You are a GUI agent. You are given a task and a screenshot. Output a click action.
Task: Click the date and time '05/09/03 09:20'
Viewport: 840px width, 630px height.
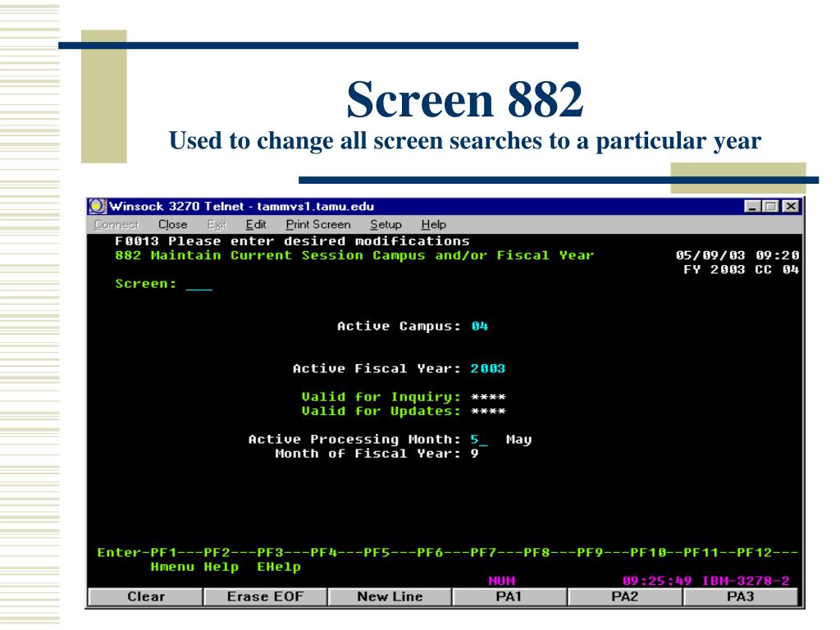point(737,256)
